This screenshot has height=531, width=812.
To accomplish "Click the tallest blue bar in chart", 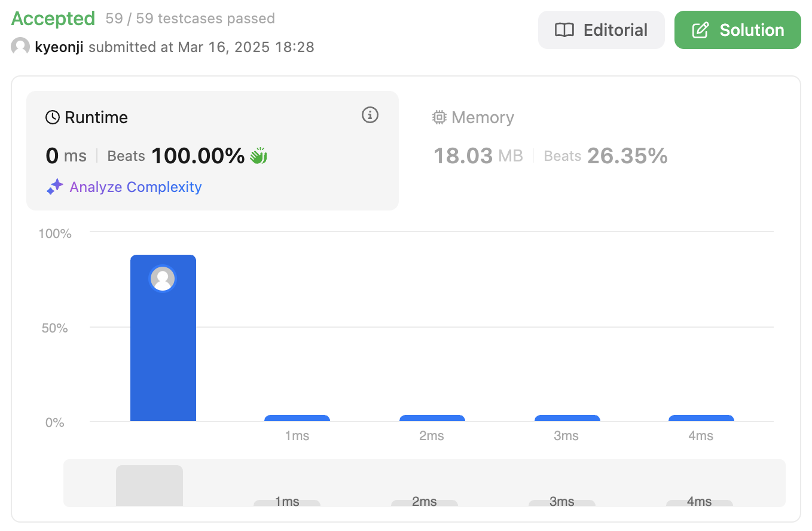I will click(x=163, y=338).
